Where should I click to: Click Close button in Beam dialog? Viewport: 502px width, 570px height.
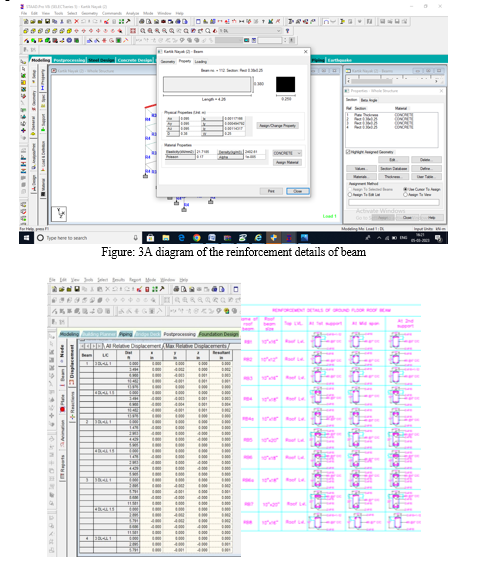tap(298, 191)
